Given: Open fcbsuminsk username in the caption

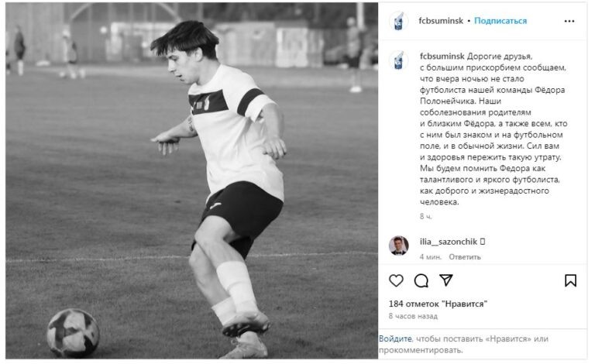Looking at the screenshot, I should point(442,56).
